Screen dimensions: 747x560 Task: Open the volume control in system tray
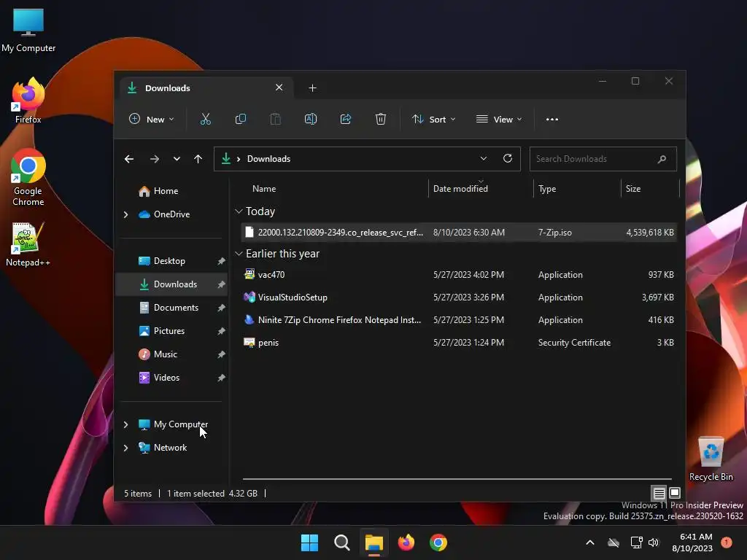(654, 542)
